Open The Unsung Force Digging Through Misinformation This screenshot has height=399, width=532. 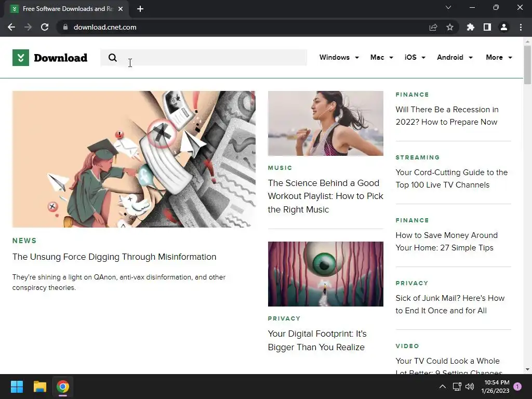click(x=114, y=257)
